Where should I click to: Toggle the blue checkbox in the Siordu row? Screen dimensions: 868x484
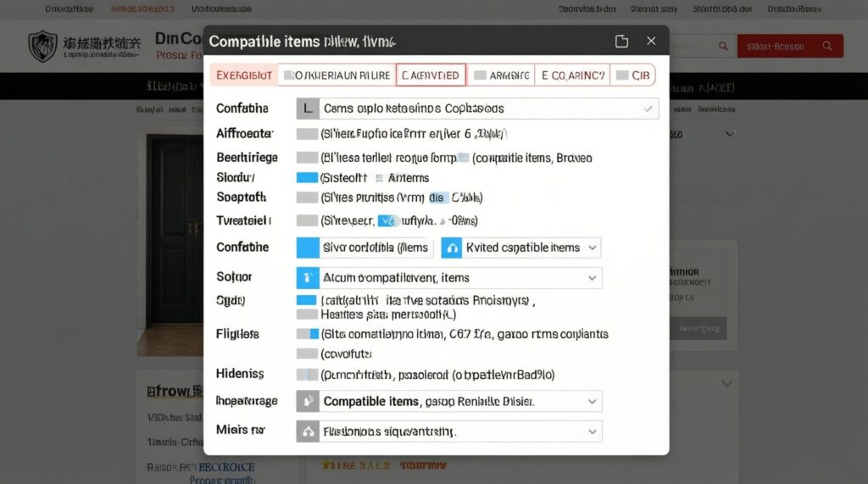click(307, 178)
